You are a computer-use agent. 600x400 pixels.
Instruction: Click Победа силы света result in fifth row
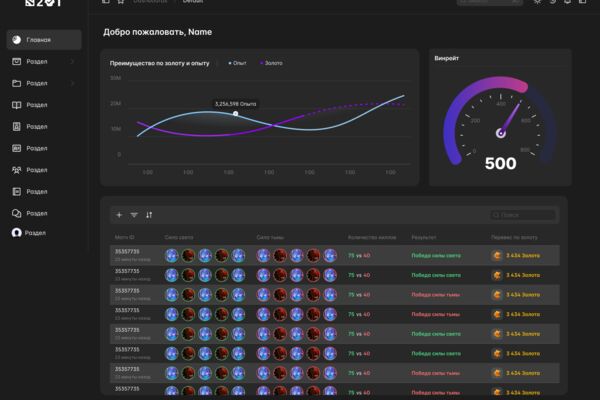tap(436, 334)
